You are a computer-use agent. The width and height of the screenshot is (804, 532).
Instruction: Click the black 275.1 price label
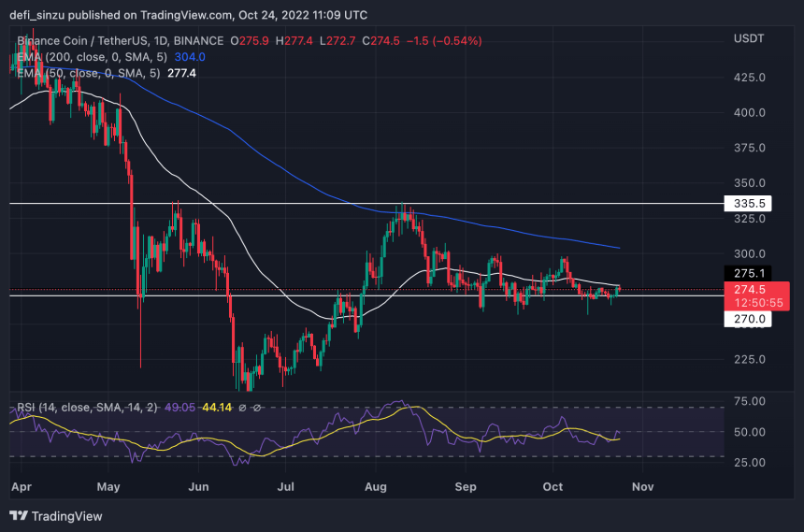pos(748,273)
